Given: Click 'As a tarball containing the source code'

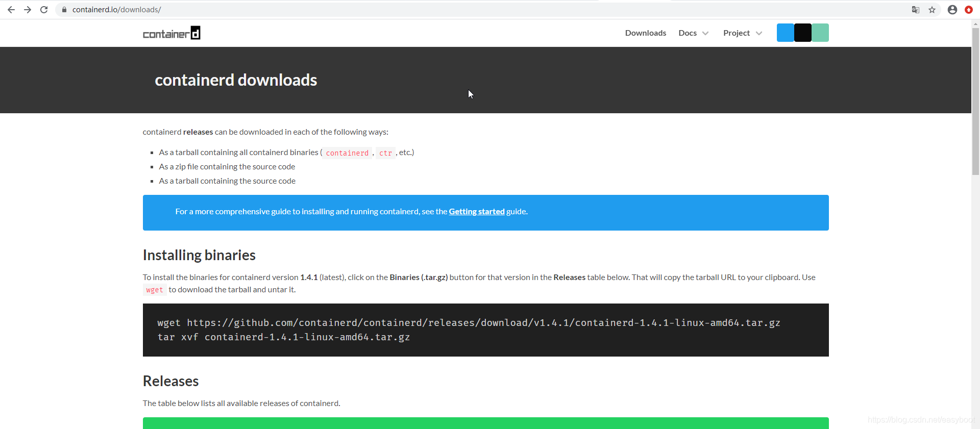Looking at the screenshot, I should (227, 181).
